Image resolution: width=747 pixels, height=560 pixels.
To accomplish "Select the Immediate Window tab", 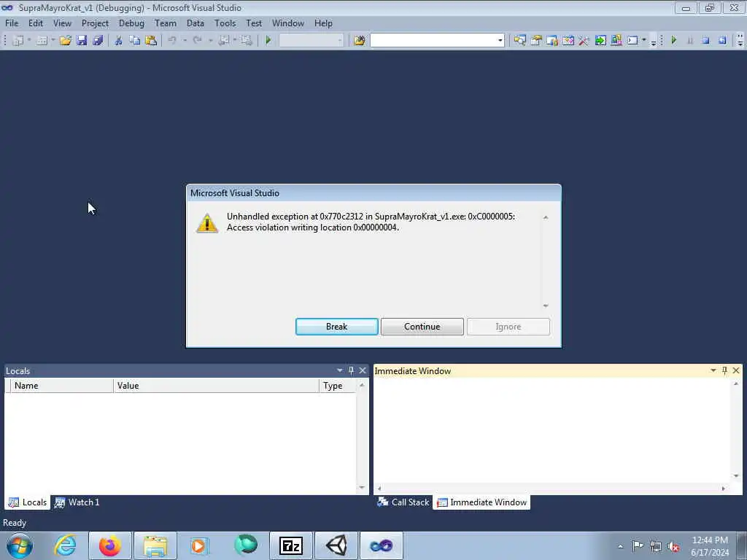I will click(481, 502).
